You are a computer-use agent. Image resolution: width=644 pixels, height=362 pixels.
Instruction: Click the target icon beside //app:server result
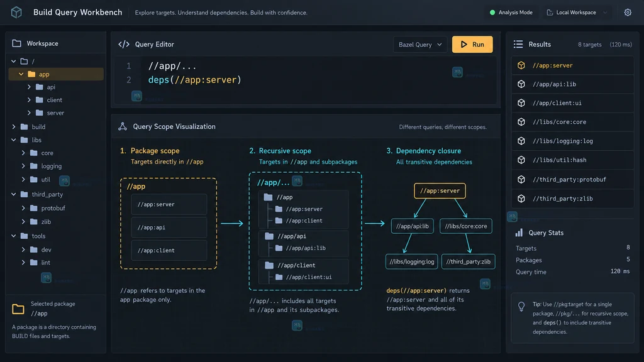[x=521, y=65]
